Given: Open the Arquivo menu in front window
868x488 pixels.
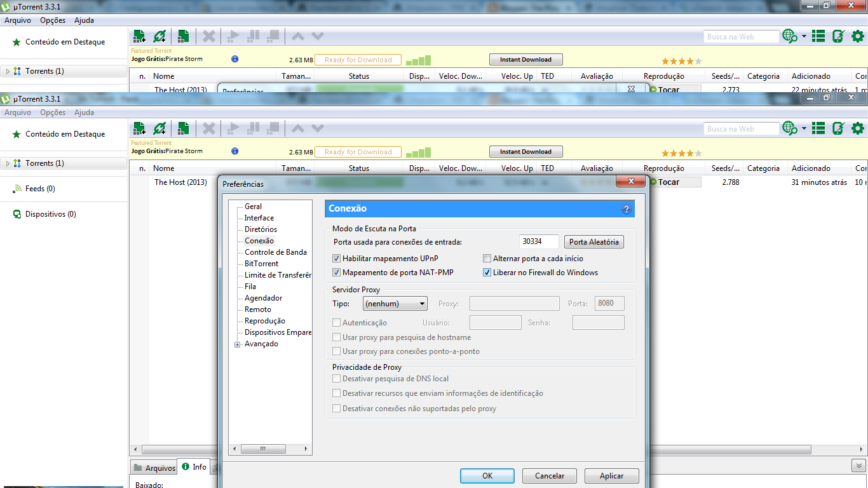Looking at the screenshot, I should click(x=18, y=112).
